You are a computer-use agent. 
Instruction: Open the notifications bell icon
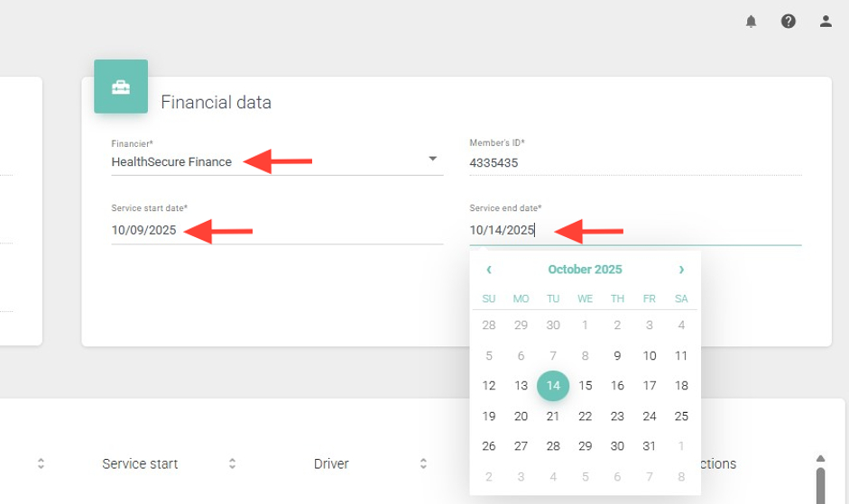(x=751, y=22)
